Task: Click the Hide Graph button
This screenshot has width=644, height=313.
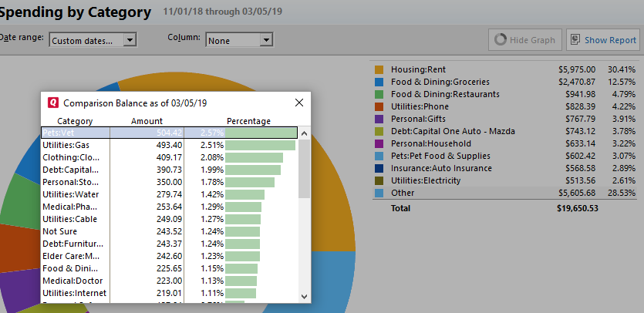Action: [525, 40]
